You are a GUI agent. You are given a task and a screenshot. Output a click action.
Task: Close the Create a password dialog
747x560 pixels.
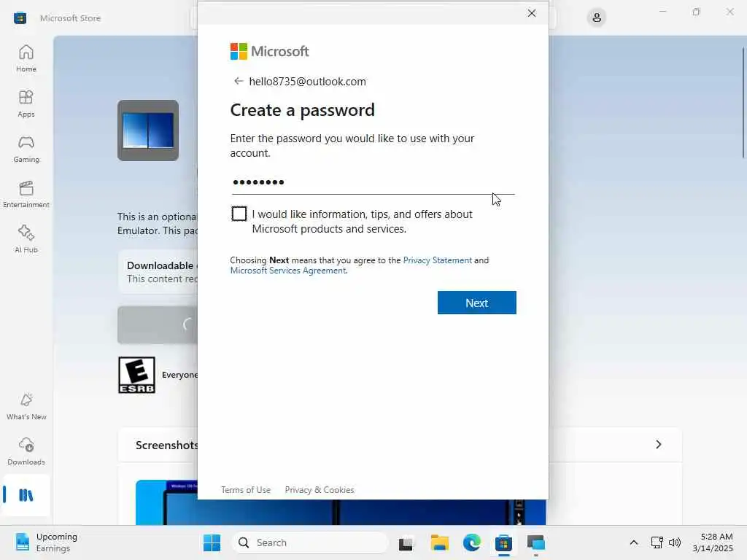click(x=532, y=13)
